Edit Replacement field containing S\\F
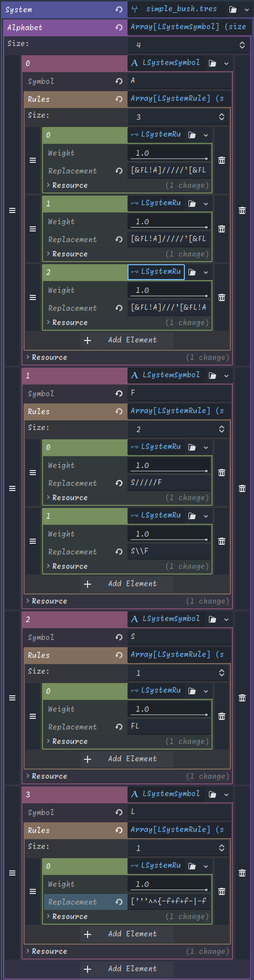 click(x=169, y=551)
